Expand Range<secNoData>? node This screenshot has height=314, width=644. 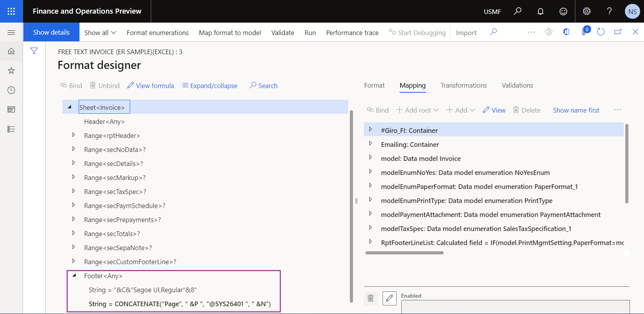click(74, 149)
